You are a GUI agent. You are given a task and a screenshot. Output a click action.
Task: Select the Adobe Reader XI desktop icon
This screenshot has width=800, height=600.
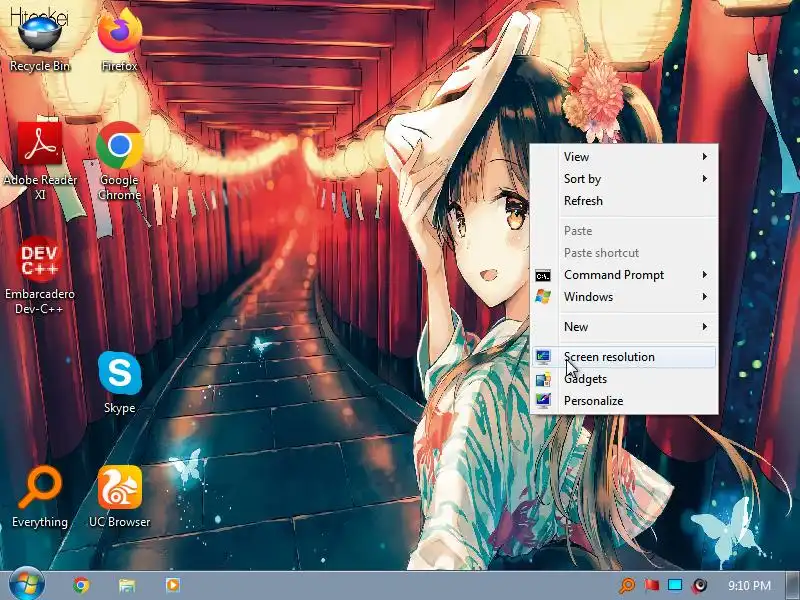pos(40,160)
